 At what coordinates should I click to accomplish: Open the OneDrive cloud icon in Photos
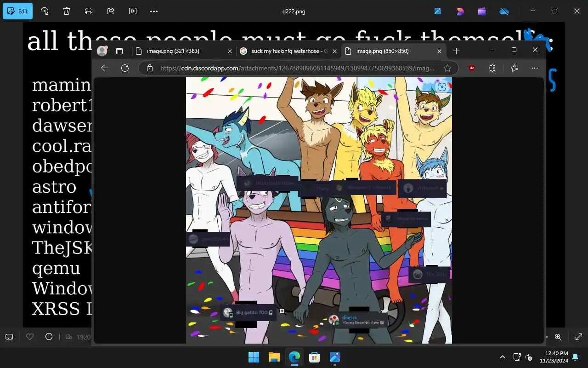504,11
